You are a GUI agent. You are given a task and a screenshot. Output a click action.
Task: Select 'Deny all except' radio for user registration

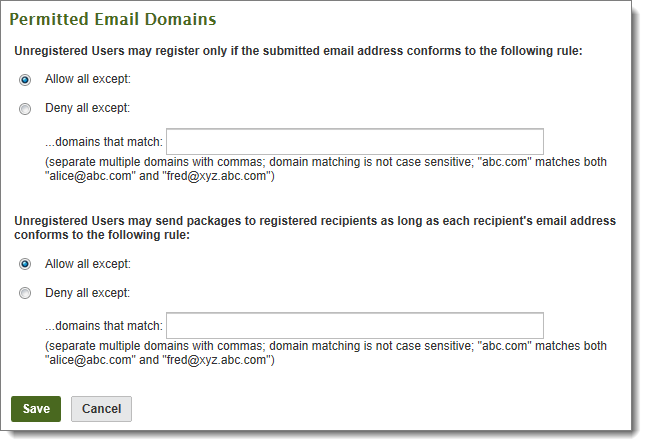tap(25, 109)
